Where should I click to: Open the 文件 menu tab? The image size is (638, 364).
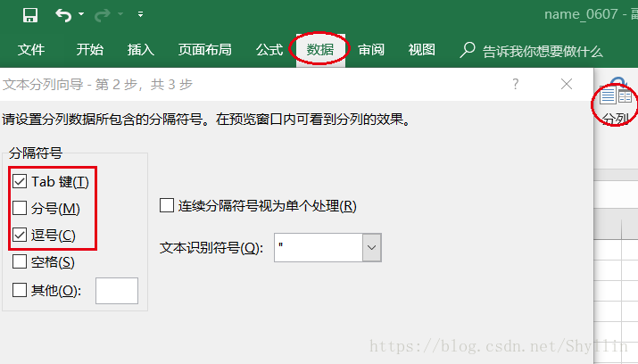[31, 50]
